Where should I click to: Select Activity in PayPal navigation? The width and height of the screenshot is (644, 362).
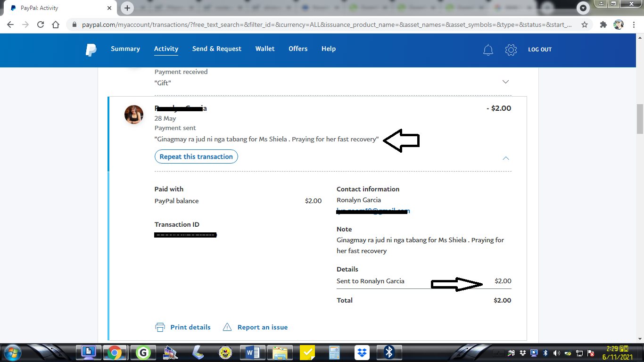(166, 49)
